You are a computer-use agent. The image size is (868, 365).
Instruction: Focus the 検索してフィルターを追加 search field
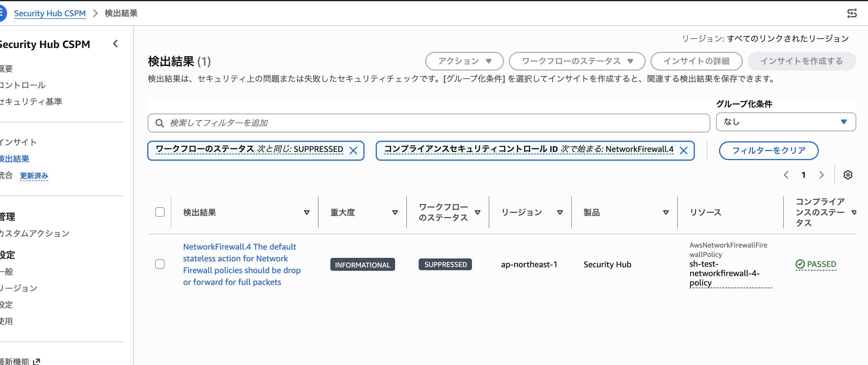(429, 123)
